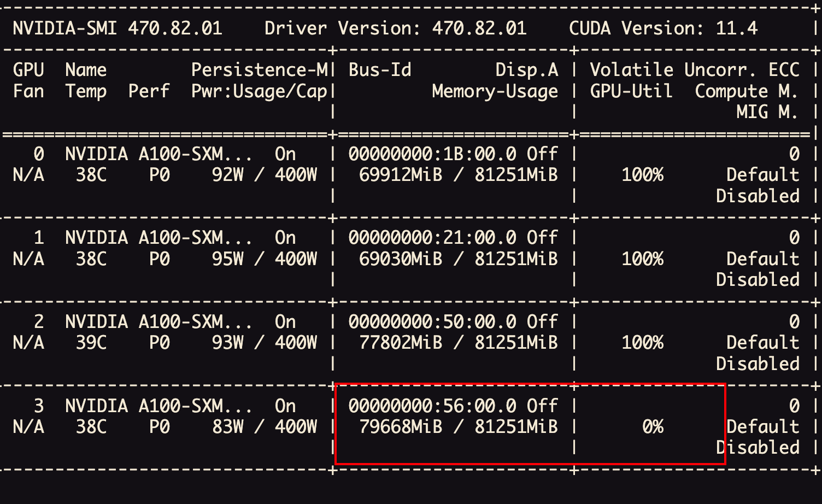The image size is (822, 504).
Task: Click 'Default' compute mode in the 77802MiB row
Action: point(763,343)
